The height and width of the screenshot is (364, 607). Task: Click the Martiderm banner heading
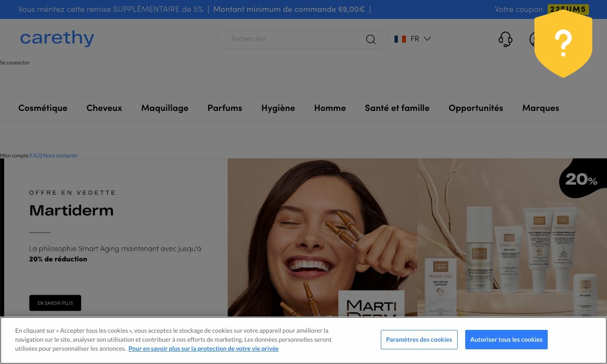pyautogui.click(x=71, y=210)
